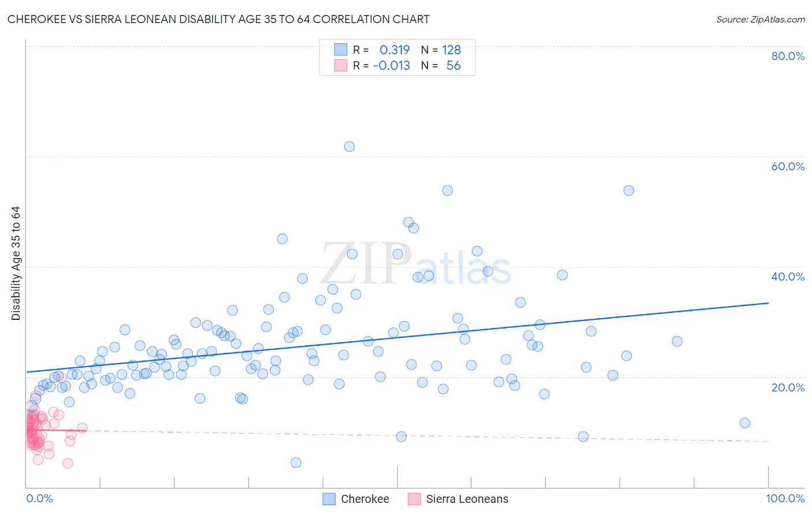Click the pink swatch in R = -0.013 box
812x515 pixels.
pyautogui.click(x=341, y=65)
